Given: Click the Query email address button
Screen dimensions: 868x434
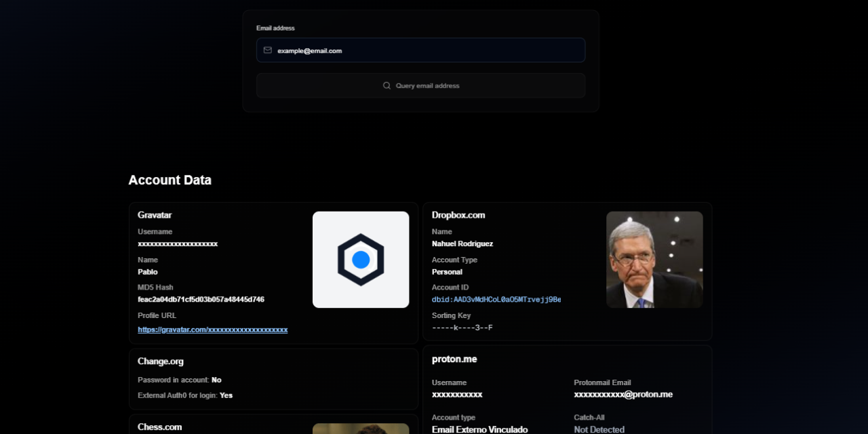Looking at the screenshot, I should pyautogui.click(x=420, y=85).
